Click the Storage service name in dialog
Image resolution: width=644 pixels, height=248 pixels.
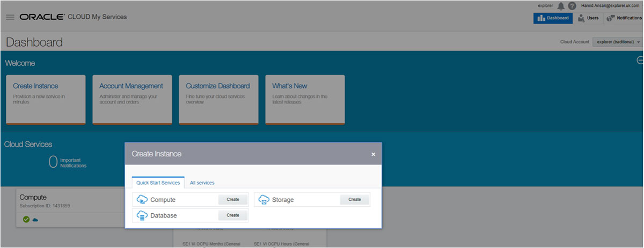[x=283, y=200]
